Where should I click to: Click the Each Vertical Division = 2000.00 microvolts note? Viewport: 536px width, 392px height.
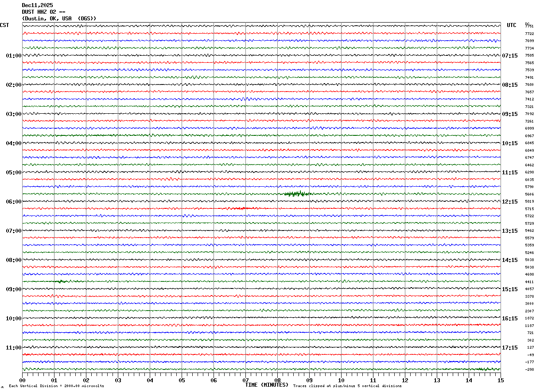(56, 386)
